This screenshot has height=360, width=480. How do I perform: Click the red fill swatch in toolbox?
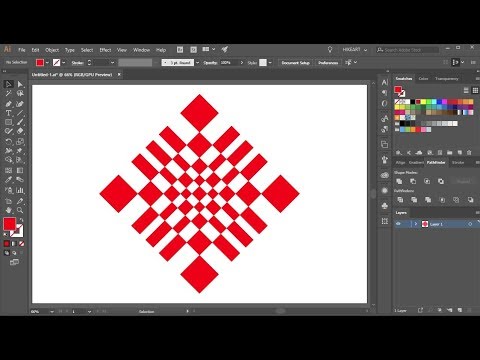[9, 224]
